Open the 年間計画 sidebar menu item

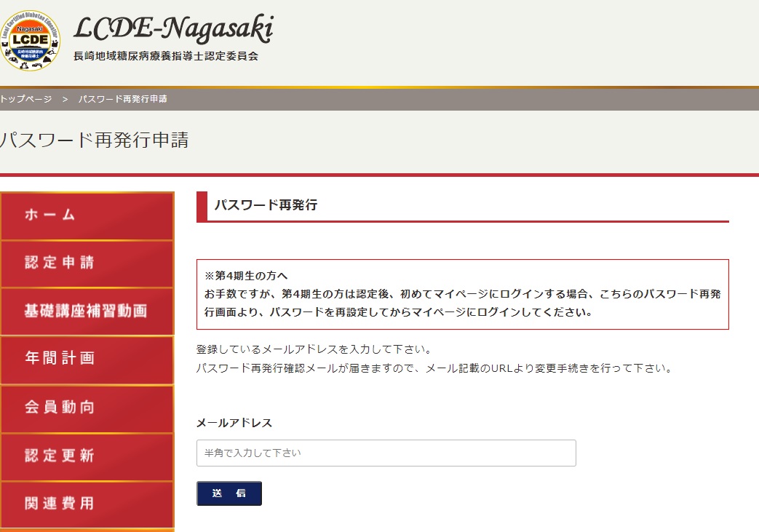point(87,360)
